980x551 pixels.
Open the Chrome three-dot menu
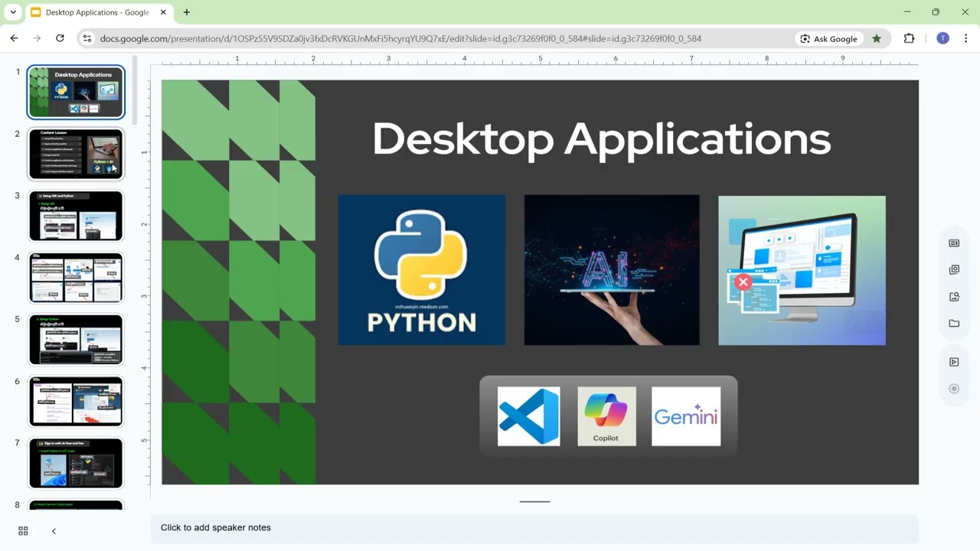point(966,38)
